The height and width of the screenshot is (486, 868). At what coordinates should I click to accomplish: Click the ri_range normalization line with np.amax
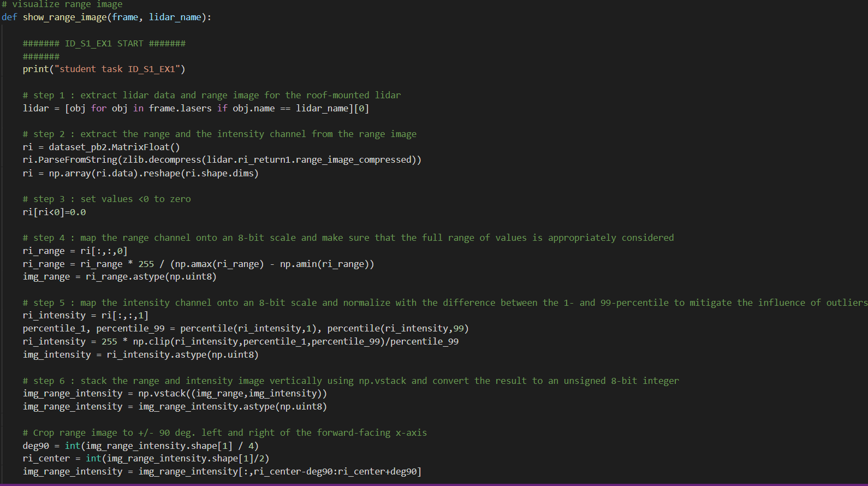click(x=199, y=264)
